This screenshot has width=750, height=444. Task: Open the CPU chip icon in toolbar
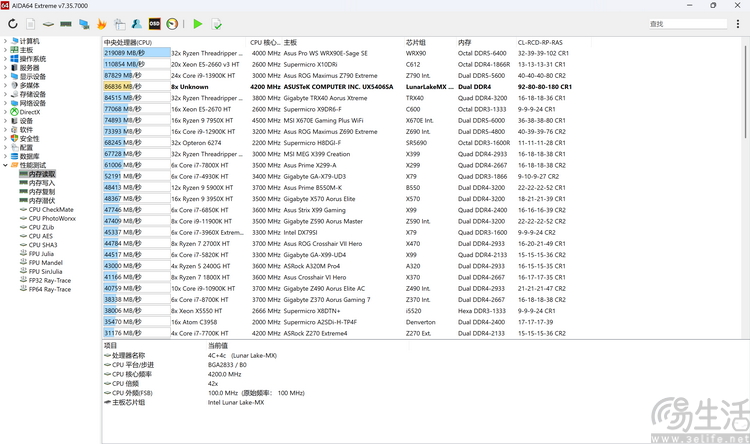pyautogui.click(x=48, y=24)
